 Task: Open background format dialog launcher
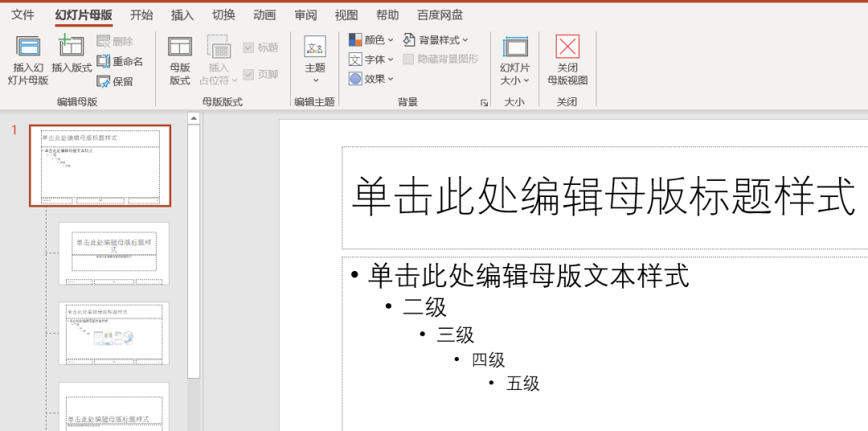tap(484, 103)
